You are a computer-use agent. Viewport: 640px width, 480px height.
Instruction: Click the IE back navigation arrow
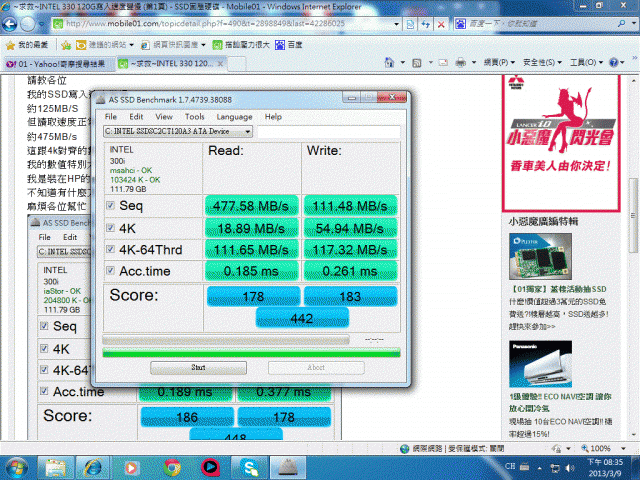click(x=10, y=24)
